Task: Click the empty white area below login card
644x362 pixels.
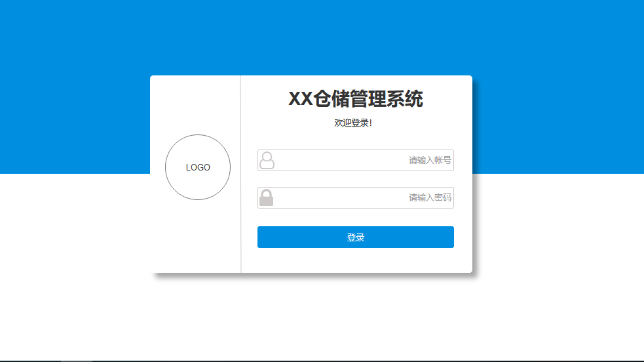Action: (x=322, y=316)
